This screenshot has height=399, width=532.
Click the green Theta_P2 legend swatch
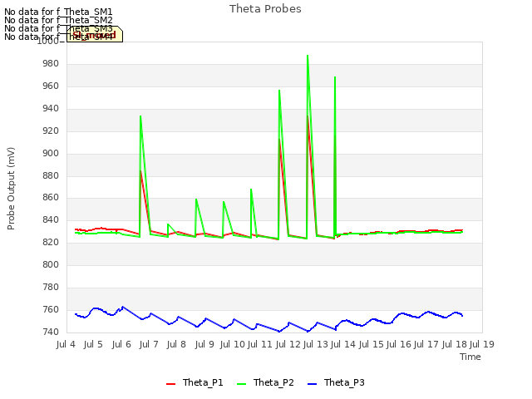coord(241,384)
